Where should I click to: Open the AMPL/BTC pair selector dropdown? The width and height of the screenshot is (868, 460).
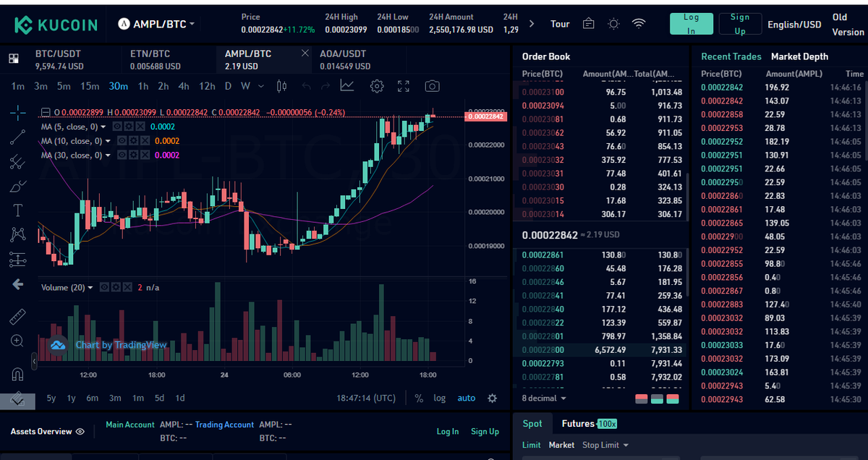point(157,24)
